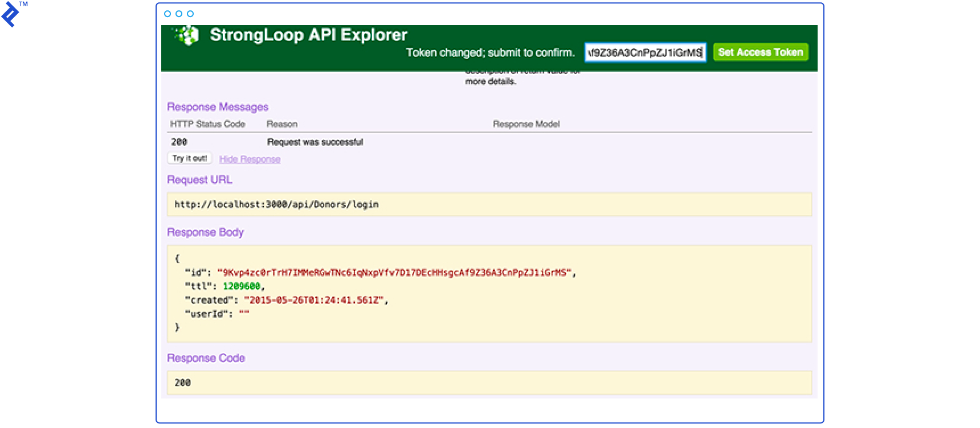Click the StrongLoop API Explorer title

(308, 35)
